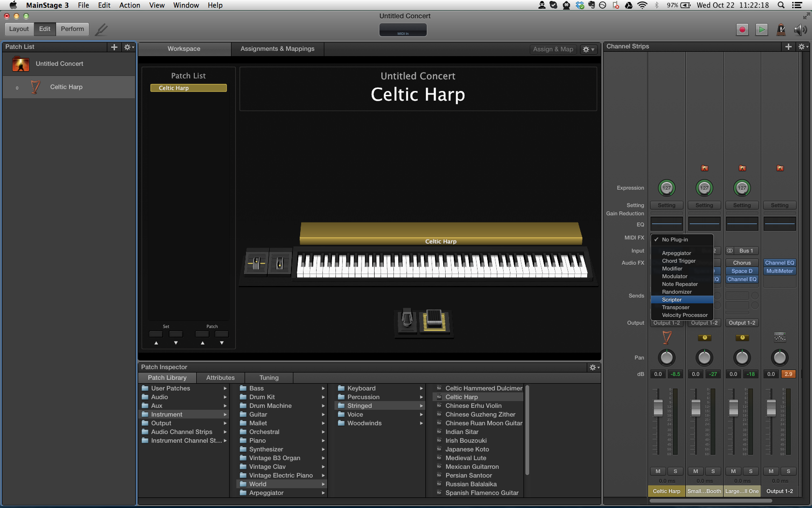Screen dimensions: 812x508
Task: Click the Large Hall One strip yellow icon
Action: [x=742, y=338]
